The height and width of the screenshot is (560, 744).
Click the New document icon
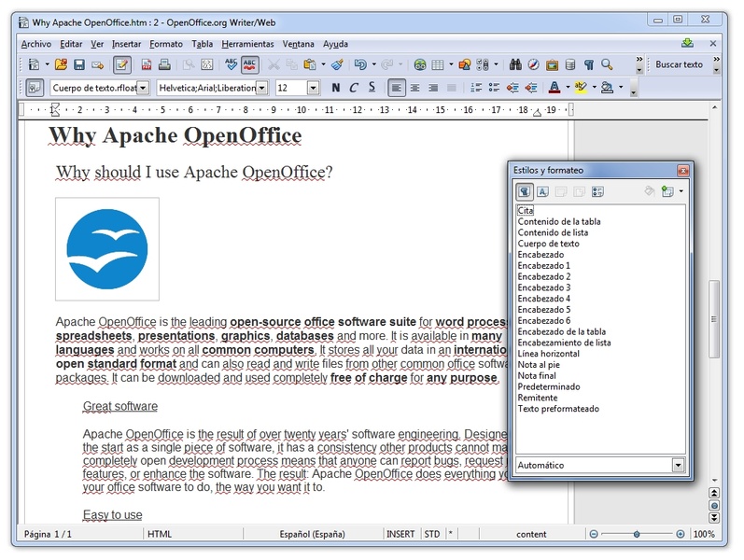(x=34, y=64)
